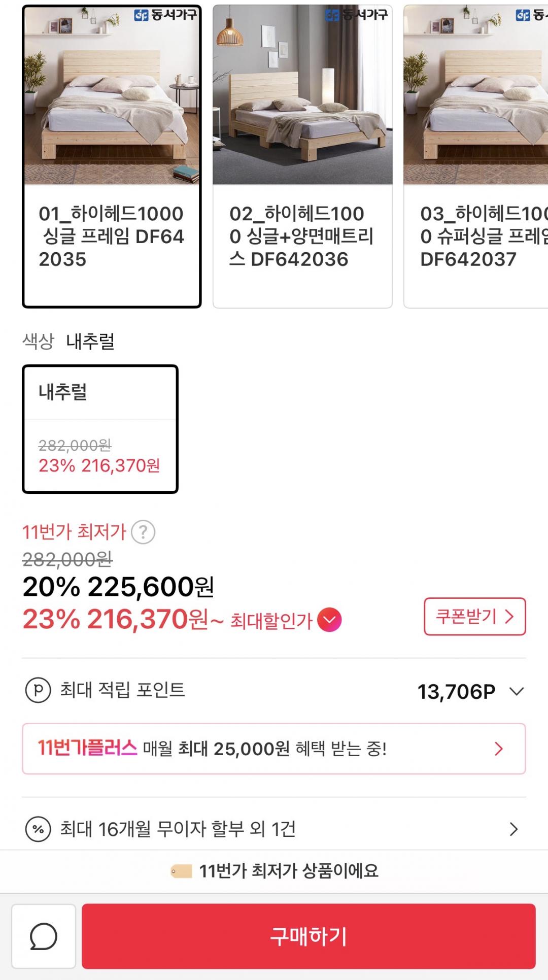Screen dimensions: 548x980
Task: Tap the point P circle icon
Action: (38, 690)
